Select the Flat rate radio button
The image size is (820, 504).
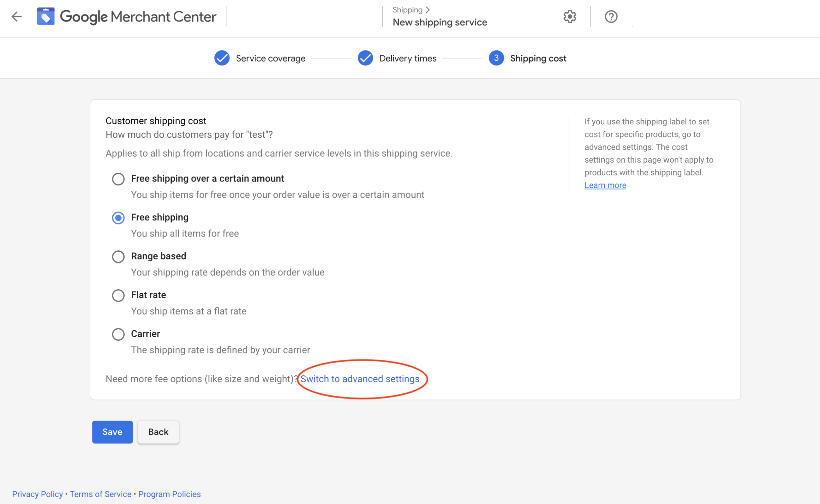117,295
